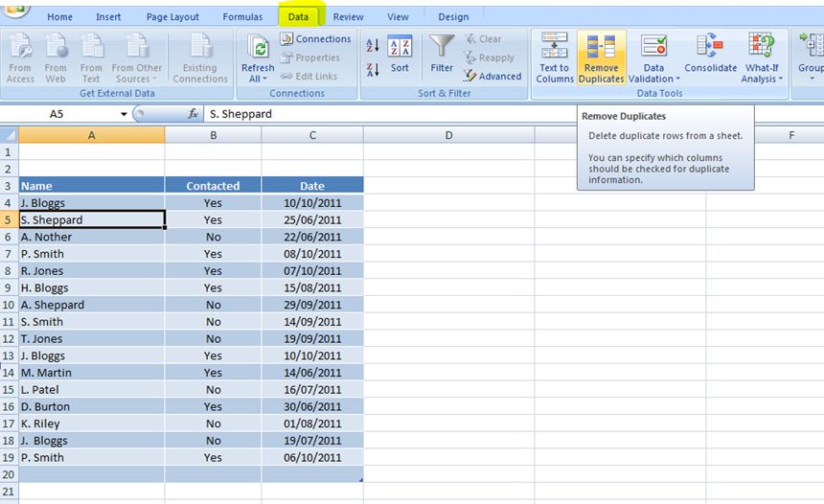This screenshot has height=504, width=824.
Task: Expand the Refresh All dropdown arrow
Action: [x=264, y=80]
